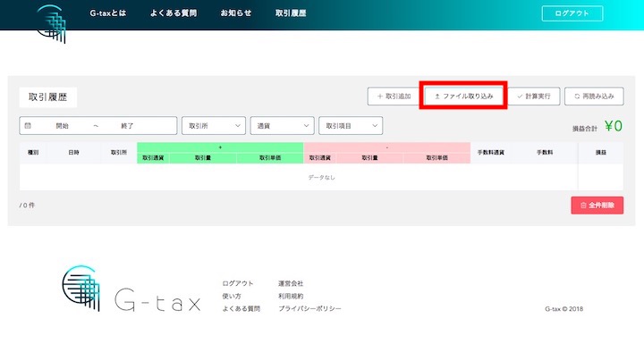The height and width of the screenshot is (344, 644).
Task: Click the / 0 件 record count
Action: pyautogui.click(x=27, y=206)
